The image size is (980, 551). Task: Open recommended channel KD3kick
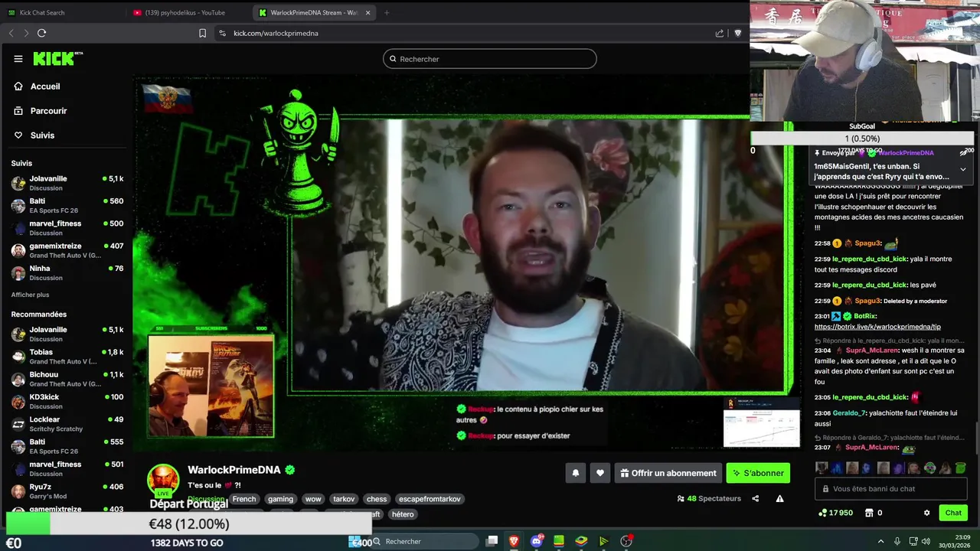tap(67, 401)
